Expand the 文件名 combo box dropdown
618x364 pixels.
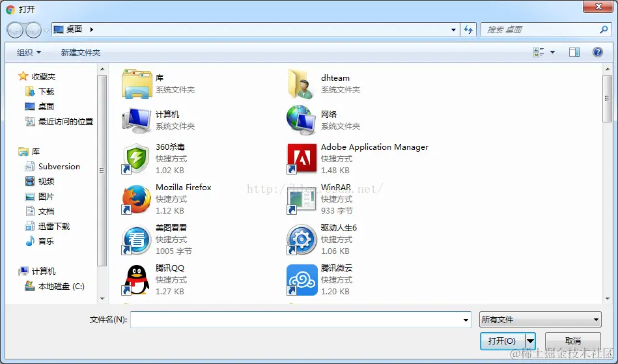tap(466, 320)
